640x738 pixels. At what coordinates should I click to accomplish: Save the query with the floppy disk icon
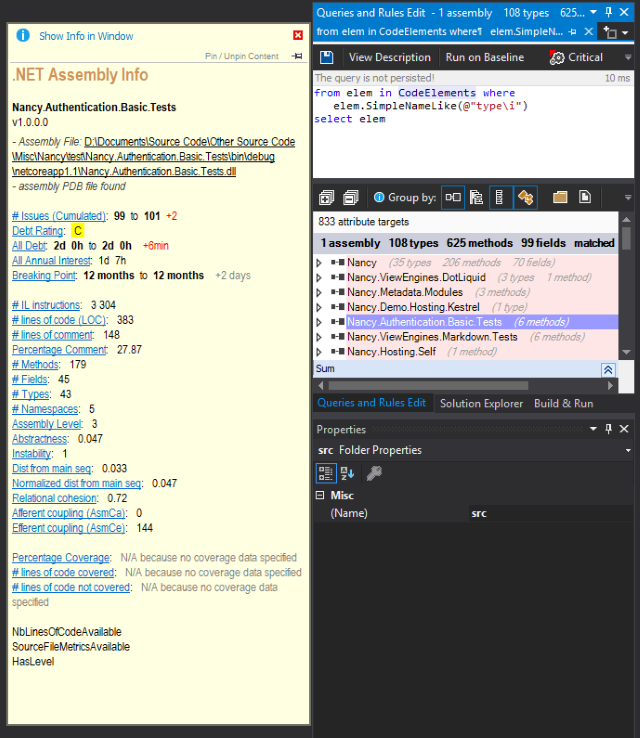point(326,57)
